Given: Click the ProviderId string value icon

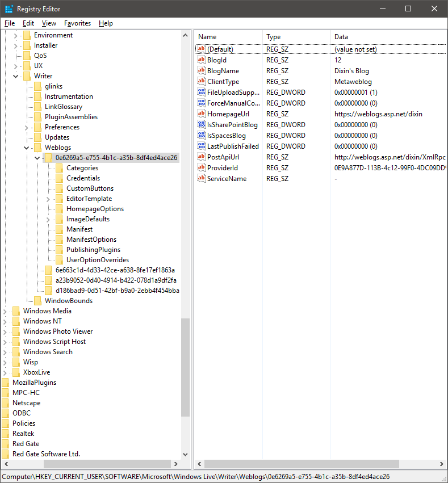Looking at the screenshot, I should point(201,167).
